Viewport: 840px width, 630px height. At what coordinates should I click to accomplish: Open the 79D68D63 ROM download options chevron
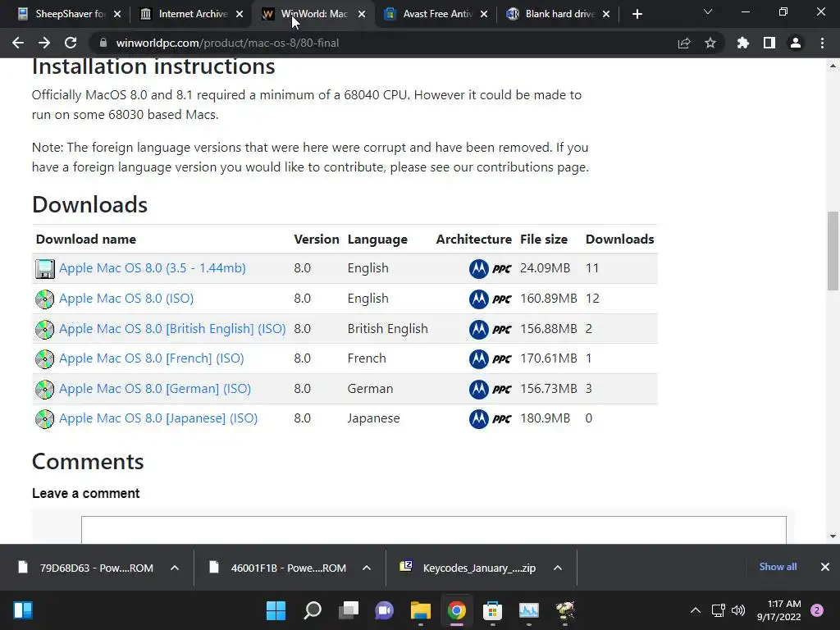pos(175,568)
